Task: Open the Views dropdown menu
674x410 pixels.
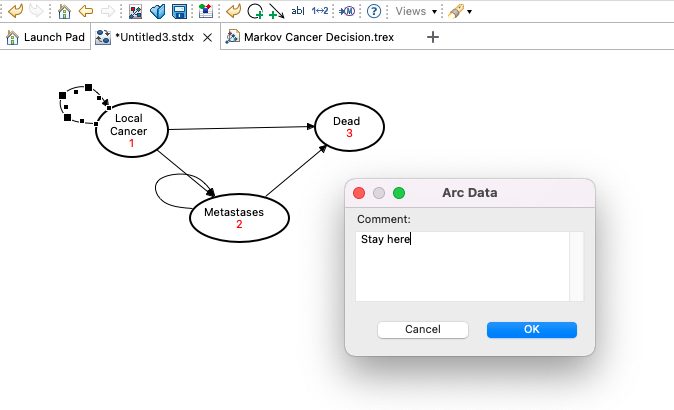Action: pyautogui.click(x=417, y=12)
